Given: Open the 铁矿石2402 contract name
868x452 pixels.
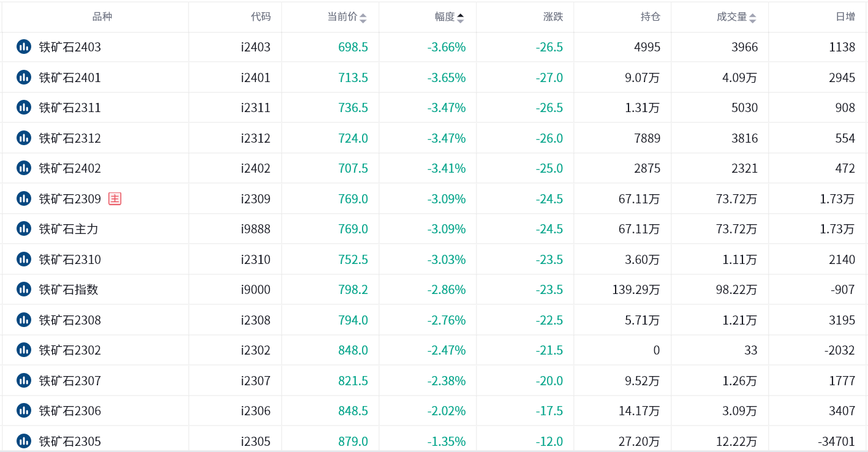Looking at the screenshot, I should tap(70, 168).
